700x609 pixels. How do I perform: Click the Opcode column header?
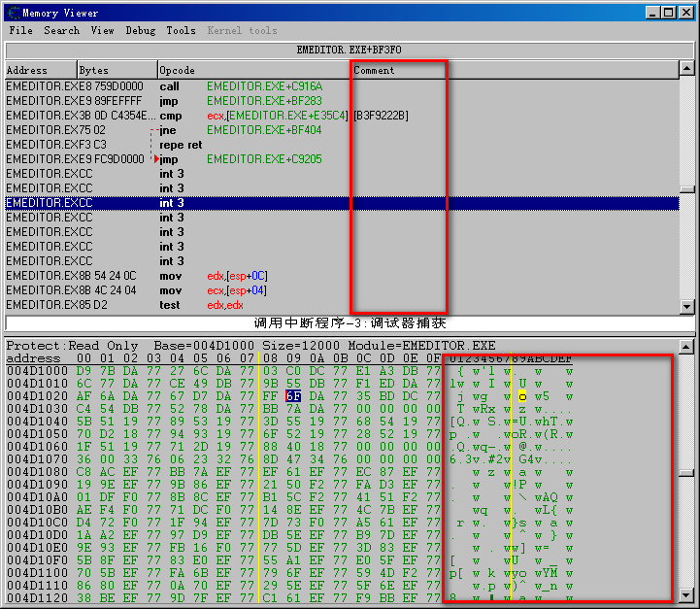[x=252, y=70]
